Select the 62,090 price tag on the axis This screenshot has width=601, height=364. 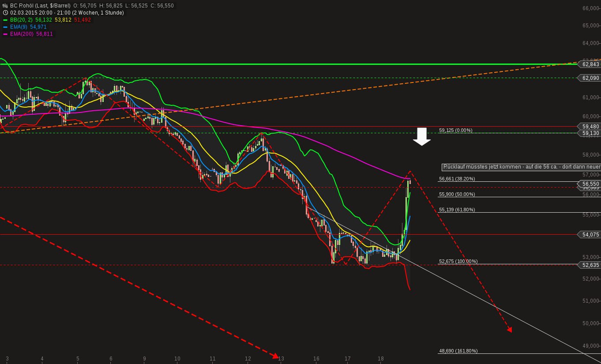(590, 78)
